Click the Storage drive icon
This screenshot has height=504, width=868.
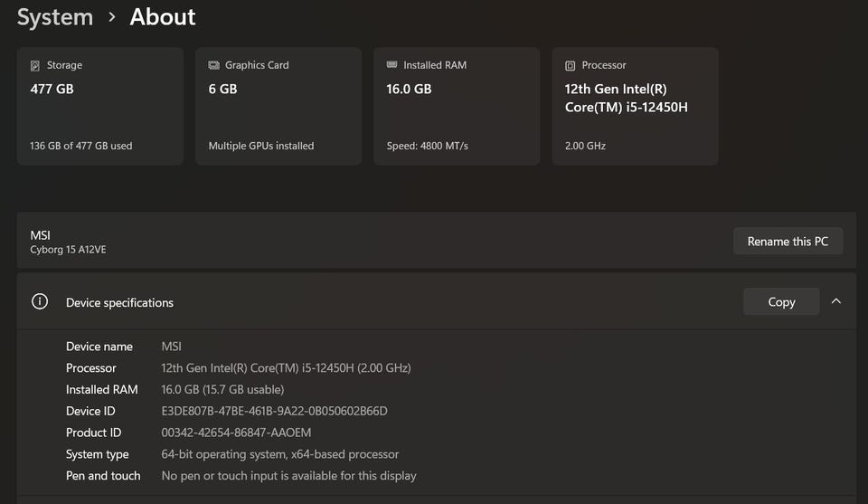pyautogui.click(x=35, y=66)
